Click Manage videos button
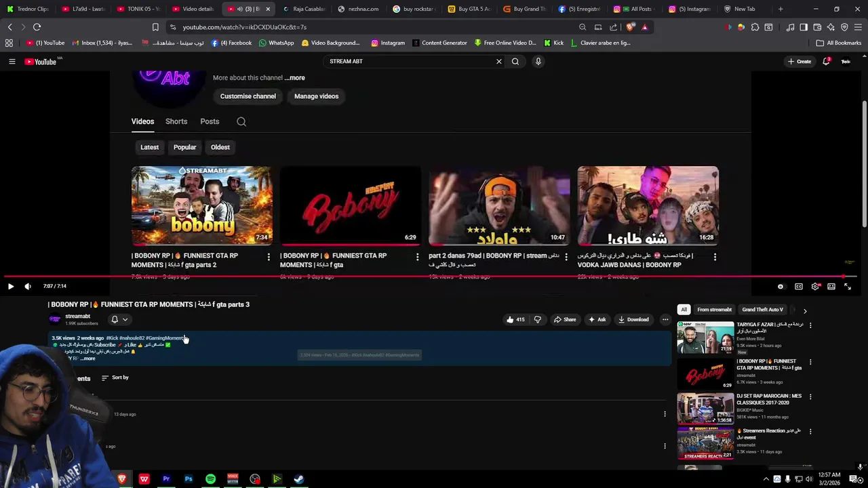Screen dimensions: 868x488 tap(316, 96)
